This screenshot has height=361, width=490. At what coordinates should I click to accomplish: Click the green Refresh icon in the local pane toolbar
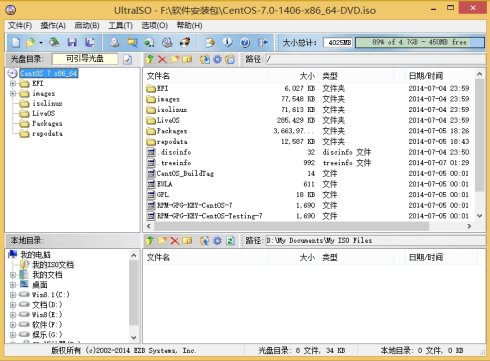(230, 240)
